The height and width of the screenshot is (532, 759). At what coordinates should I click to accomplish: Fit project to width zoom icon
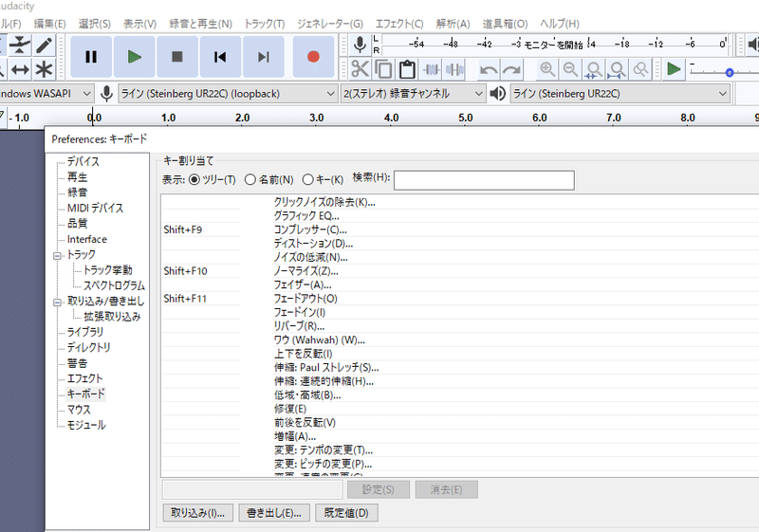617,69
